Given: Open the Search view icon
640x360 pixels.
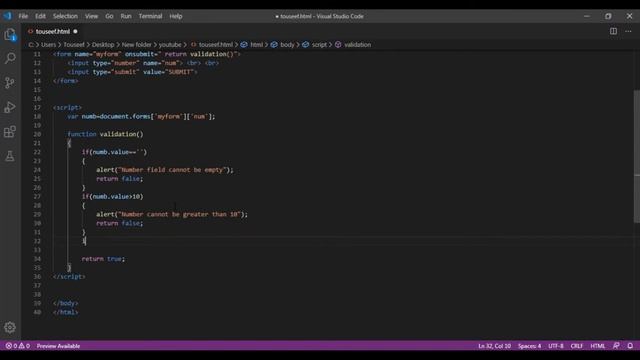Looking at the screenshot, I should [10, 58].
